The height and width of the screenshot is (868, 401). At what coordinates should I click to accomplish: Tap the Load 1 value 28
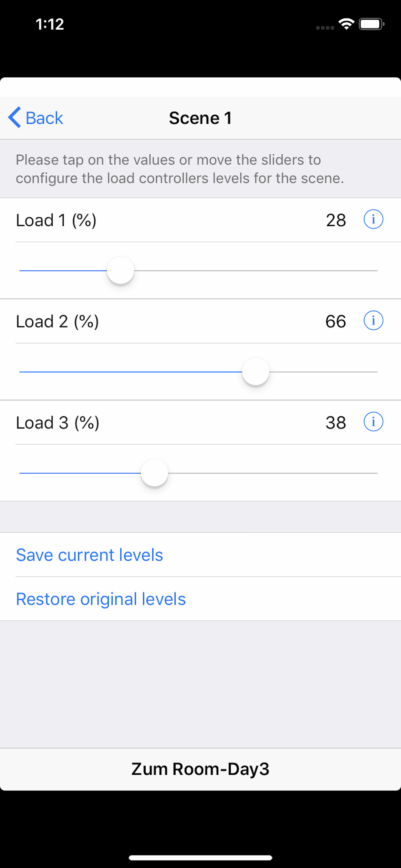pos(336,220)
